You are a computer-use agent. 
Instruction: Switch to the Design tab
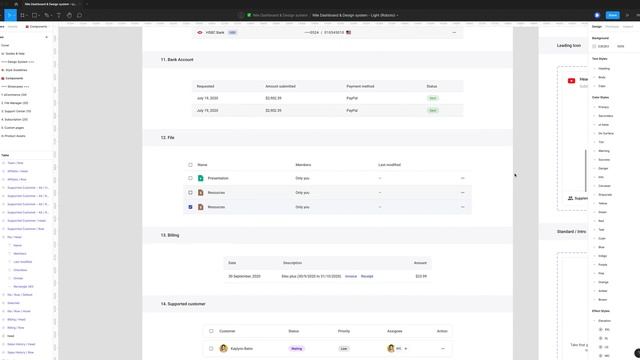click(x=597, y=27)
